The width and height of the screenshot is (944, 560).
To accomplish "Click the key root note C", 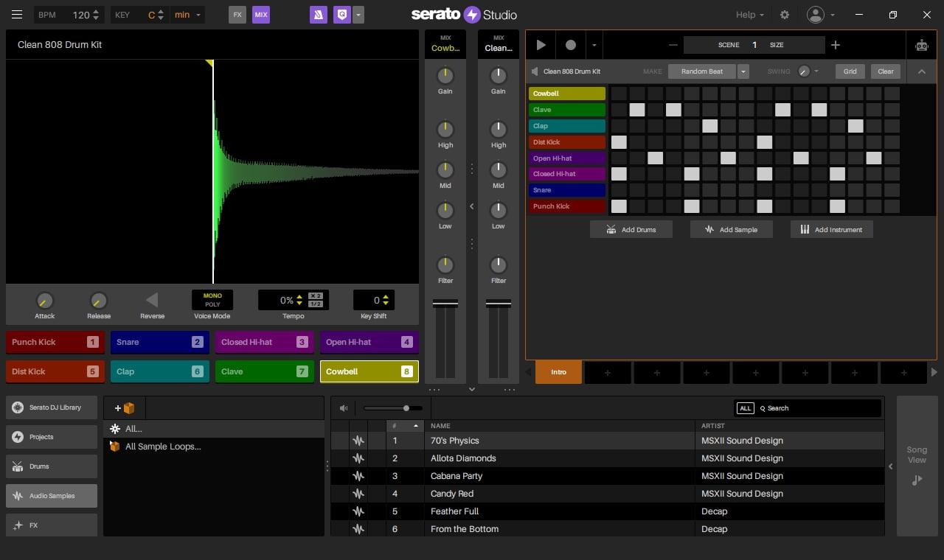I will 152,15.
